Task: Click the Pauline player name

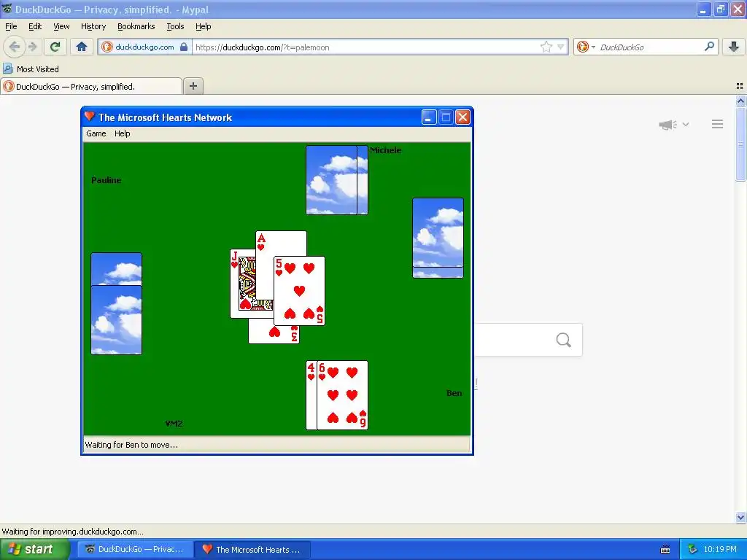Action: point(107,180)
